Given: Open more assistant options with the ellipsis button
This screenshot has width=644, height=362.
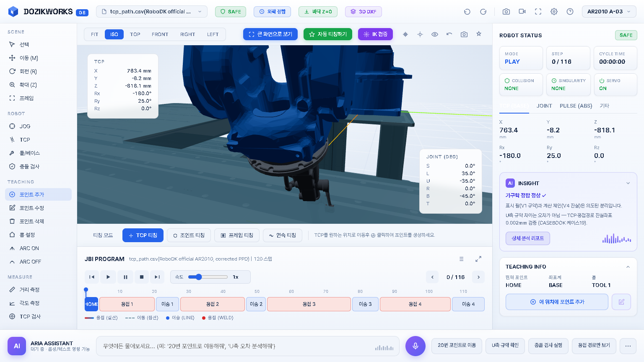Looking at the screenshot, I should pyautogui.click(x=628, y=346).
